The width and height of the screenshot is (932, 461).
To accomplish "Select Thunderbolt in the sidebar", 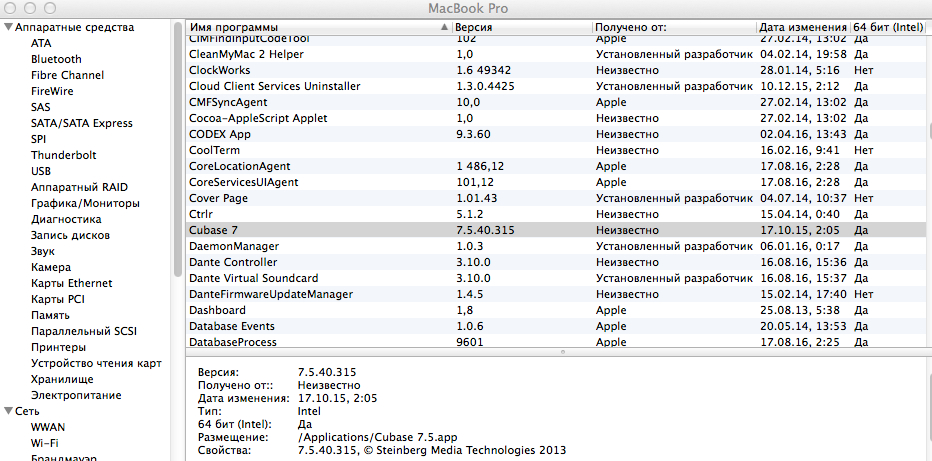I will pyautogui.click(x=63, y=155).
